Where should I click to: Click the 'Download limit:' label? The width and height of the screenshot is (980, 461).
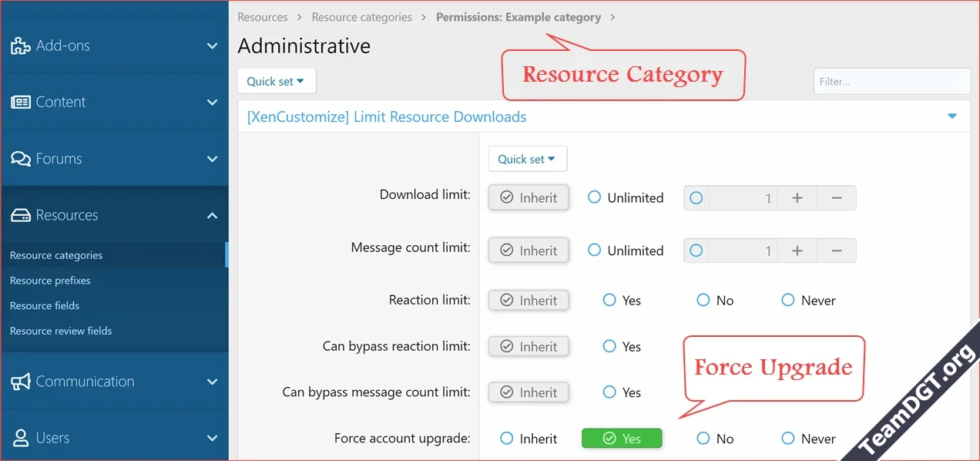(425, 195)
